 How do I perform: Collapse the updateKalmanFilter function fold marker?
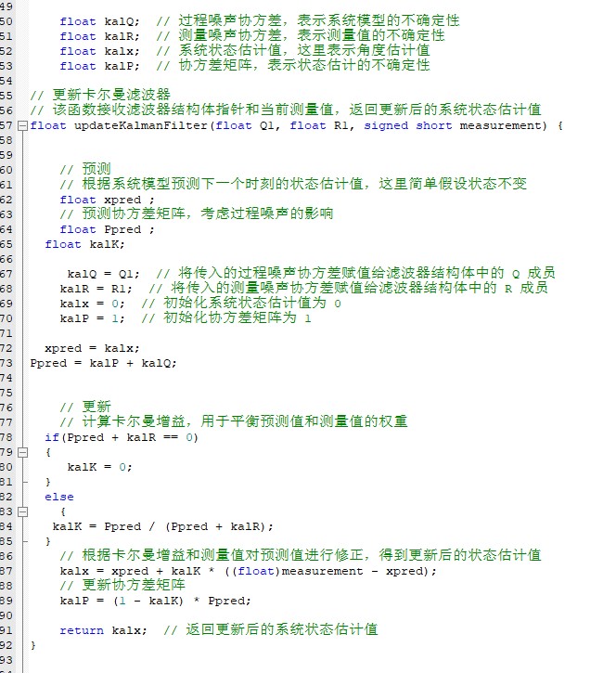point(23,125)
